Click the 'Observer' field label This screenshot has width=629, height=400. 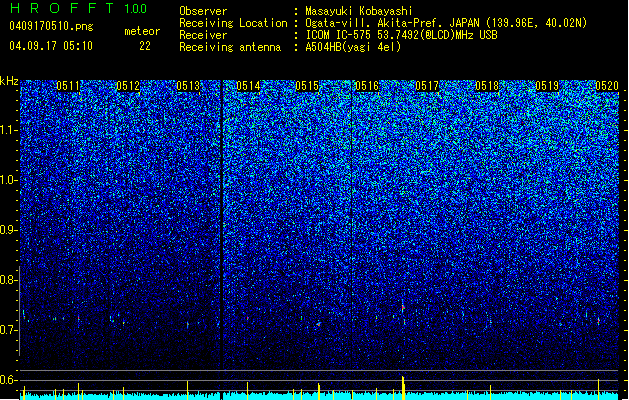tap(203, 11)
